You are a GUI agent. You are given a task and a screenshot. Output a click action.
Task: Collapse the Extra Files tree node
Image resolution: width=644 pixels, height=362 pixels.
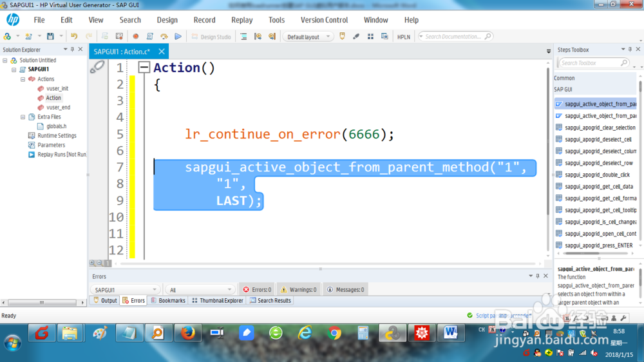[x=23, y=117]
